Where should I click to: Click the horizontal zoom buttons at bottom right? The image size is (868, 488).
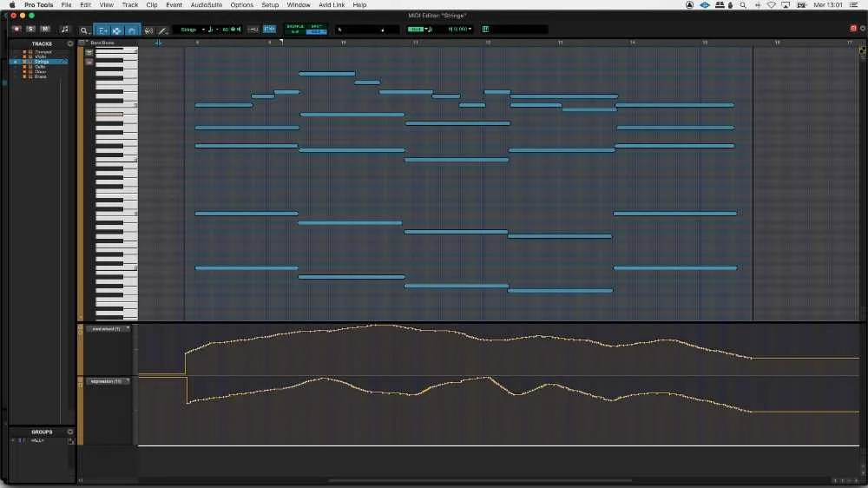846,480
